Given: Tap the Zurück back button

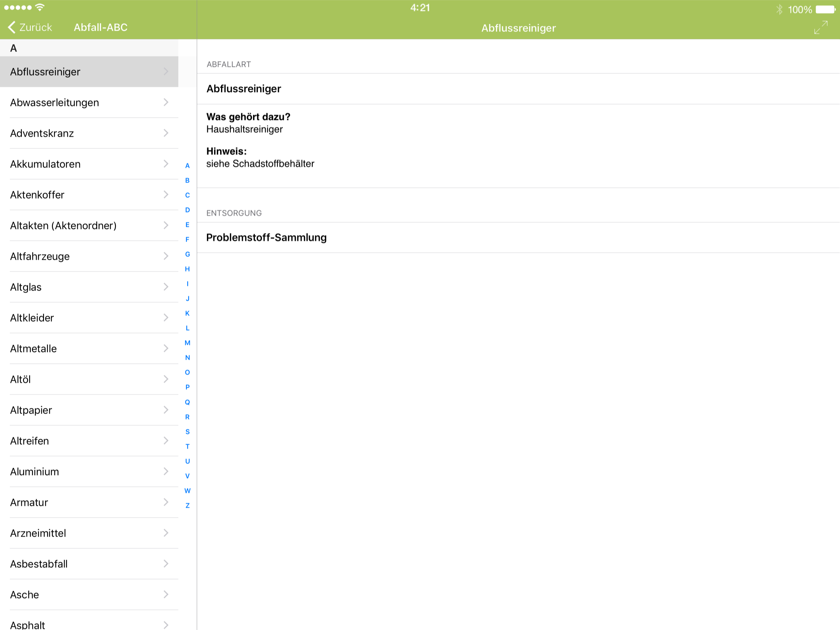Looking at the screenshot, I should [x=30, y=27].
